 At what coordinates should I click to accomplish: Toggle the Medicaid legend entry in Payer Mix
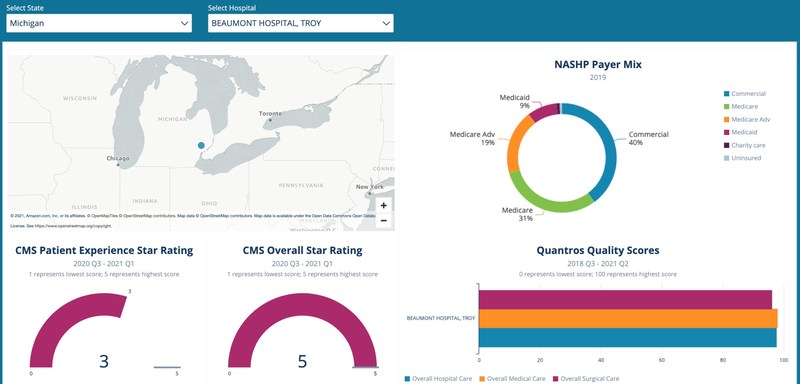click(741, 132)
